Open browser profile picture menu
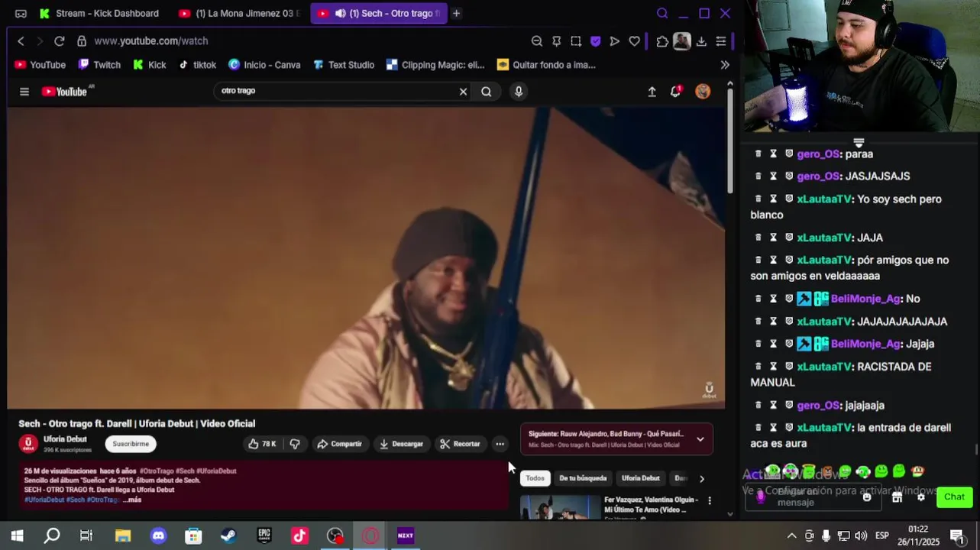Viewport: 980px width, 550px height. coord(682,41)
